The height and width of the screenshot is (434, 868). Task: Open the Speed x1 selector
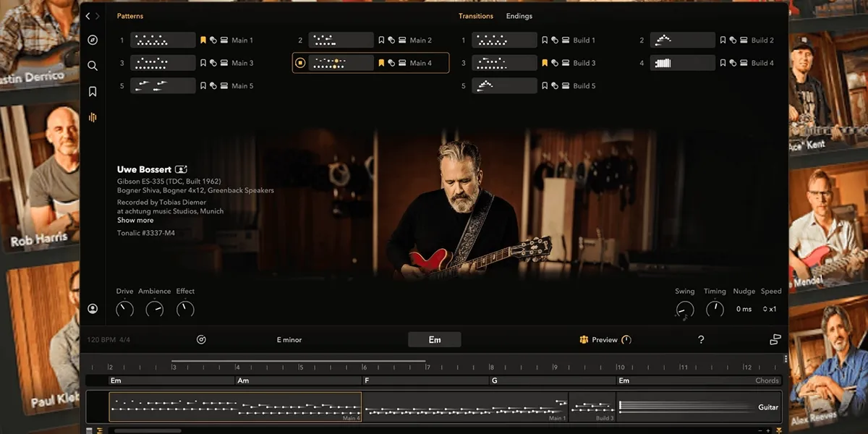770,310
